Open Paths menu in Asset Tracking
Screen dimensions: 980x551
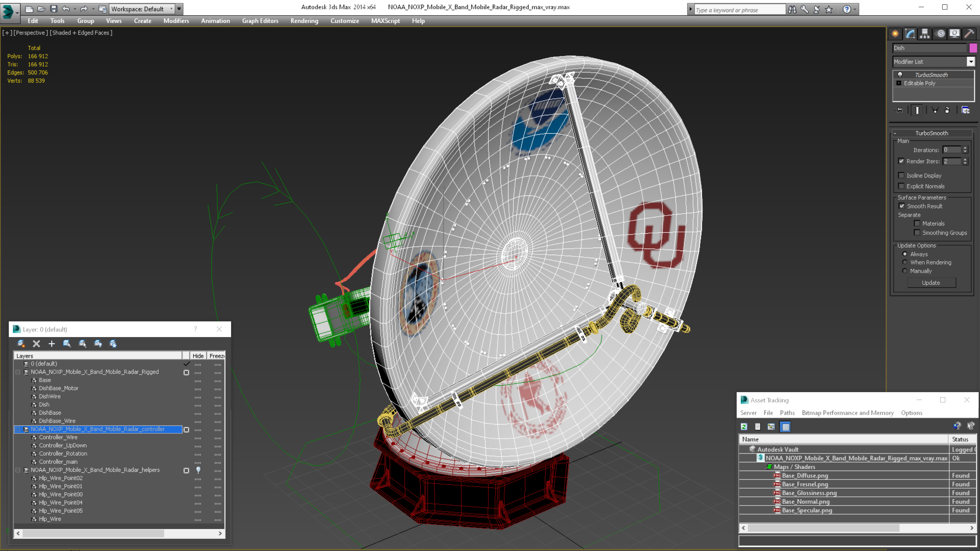(787, 413)
